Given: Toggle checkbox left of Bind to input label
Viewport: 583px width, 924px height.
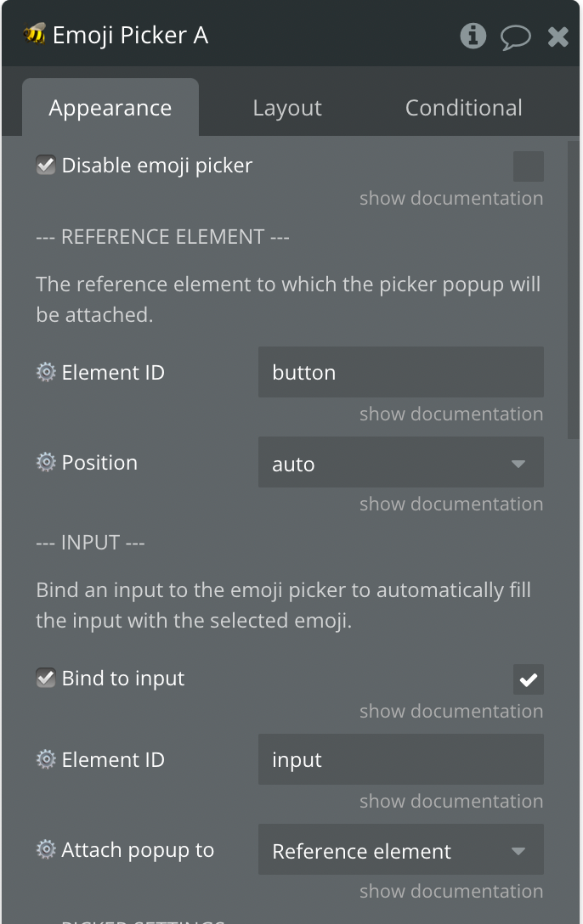Looking at the screenshot, I should pos(46,679).
